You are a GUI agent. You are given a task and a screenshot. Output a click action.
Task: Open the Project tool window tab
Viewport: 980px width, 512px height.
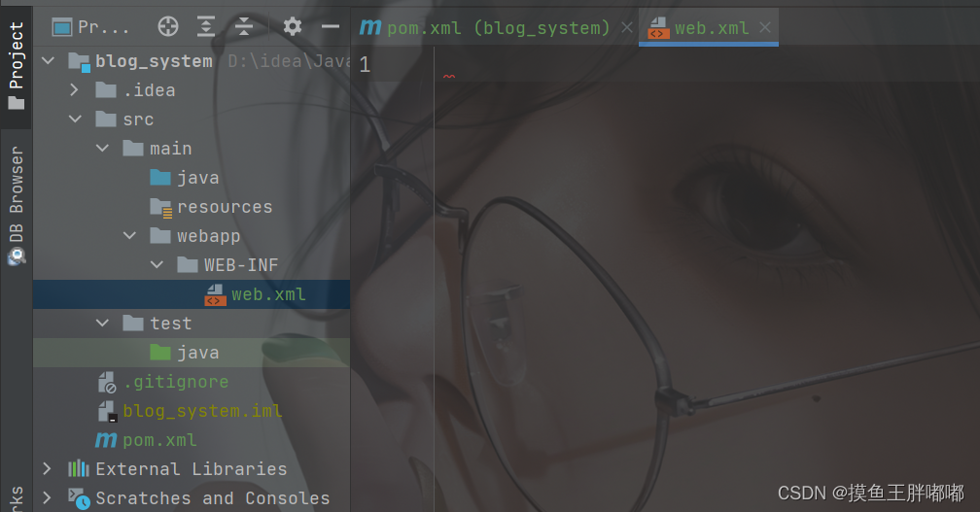click(17, 65)
